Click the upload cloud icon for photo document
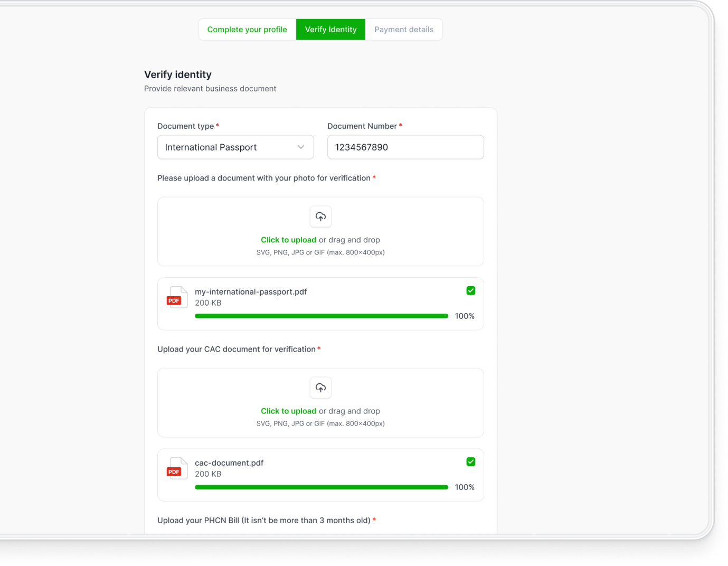This screenshot has width=728, height=566. 320,216
